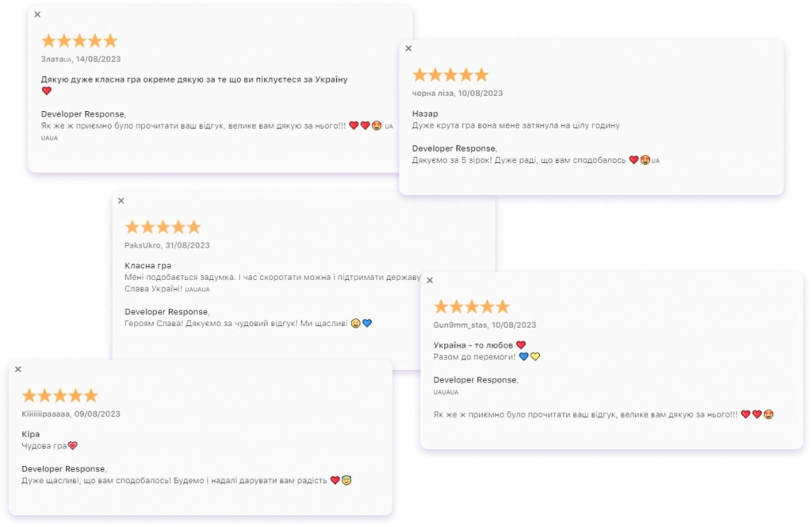Click the heart next to 'Чудова гра'

72,445
